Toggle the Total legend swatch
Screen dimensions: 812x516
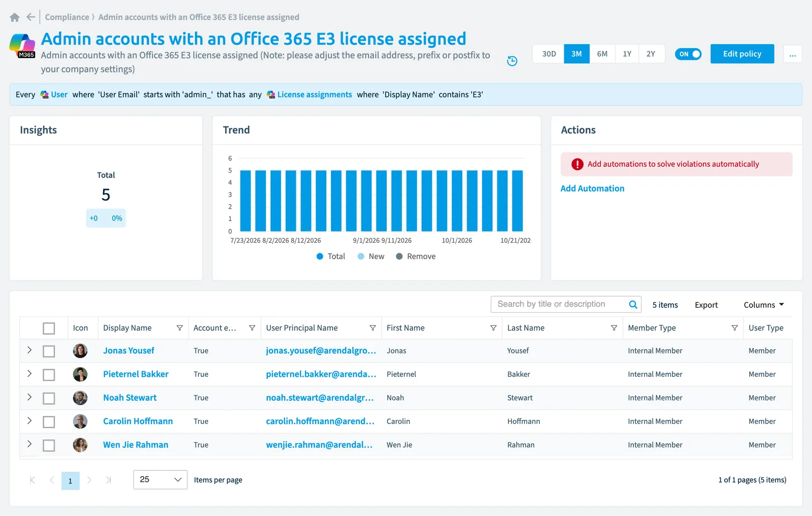[320, 256]
